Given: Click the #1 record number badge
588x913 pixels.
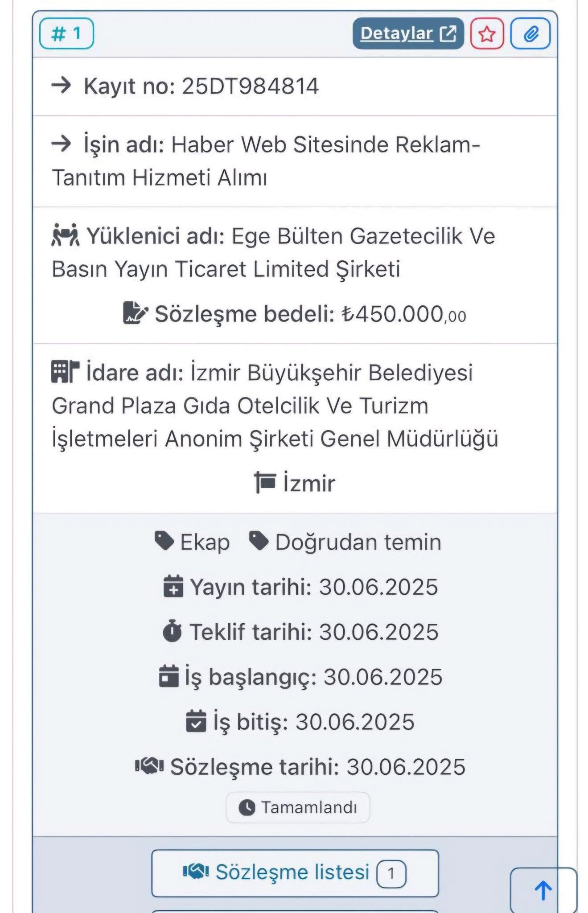Looking at the screenshot, I should 66,33.
